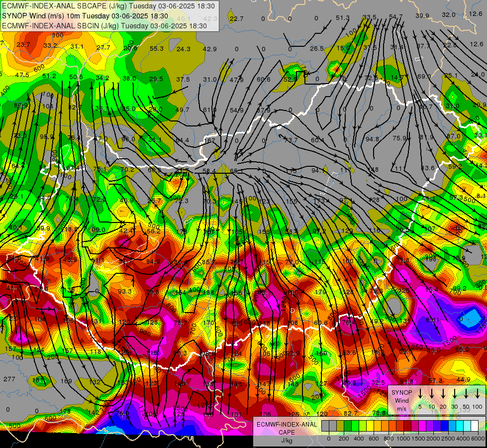Click the map value '169'
The image size is (487, 448).
tap(66, 381)
